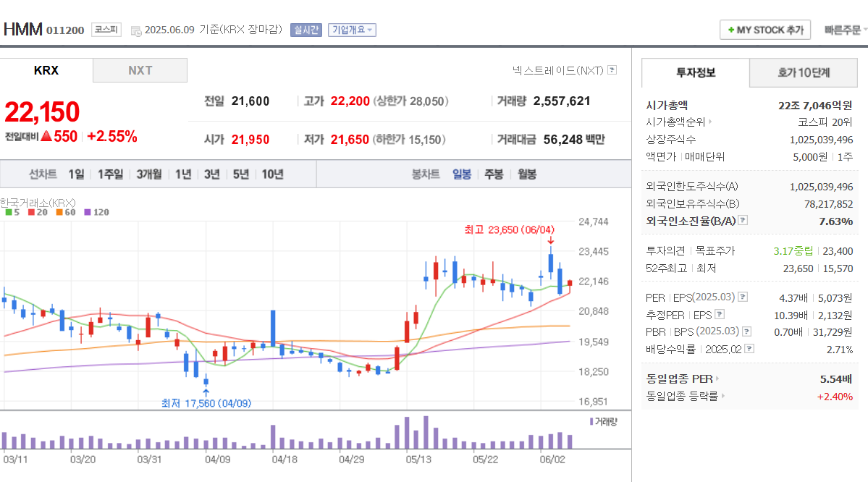Select the 1주일 line chart period
The height and width of the screenshot is (482, 868).
[x=110, y=174]
